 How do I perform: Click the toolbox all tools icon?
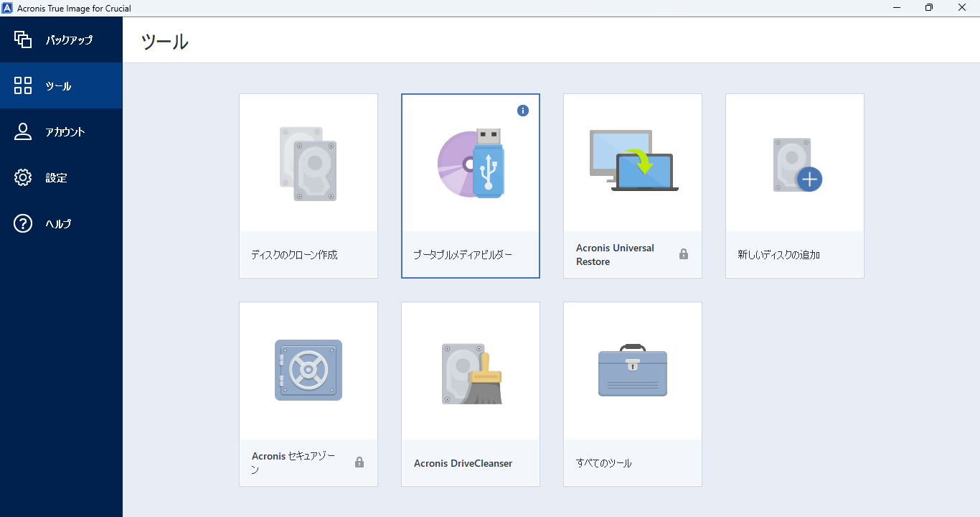click(x=633, y=370)
